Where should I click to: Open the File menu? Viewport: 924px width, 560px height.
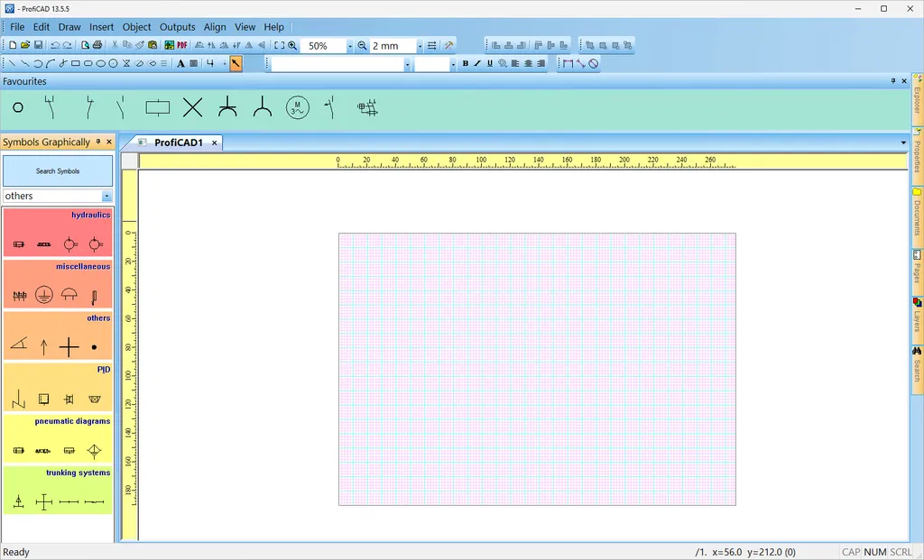pyautogui.click(x=17, y=27)
